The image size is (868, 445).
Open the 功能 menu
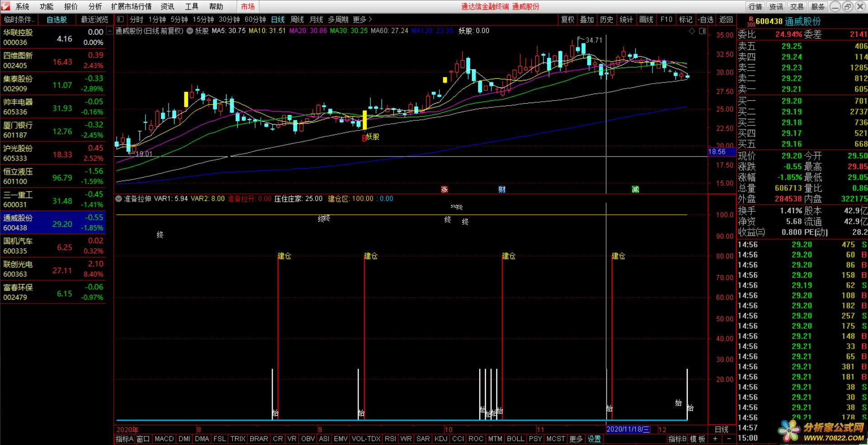[46, 6]
